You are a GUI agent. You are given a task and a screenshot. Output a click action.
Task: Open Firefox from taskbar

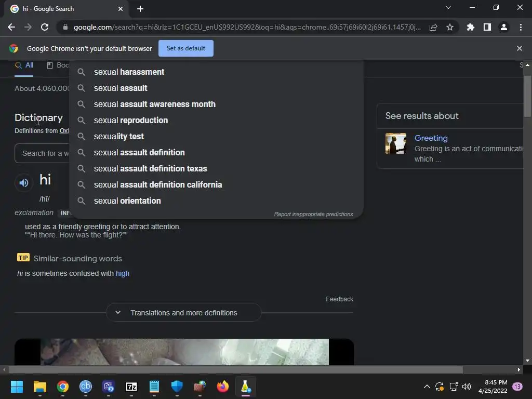coord(222,387)
